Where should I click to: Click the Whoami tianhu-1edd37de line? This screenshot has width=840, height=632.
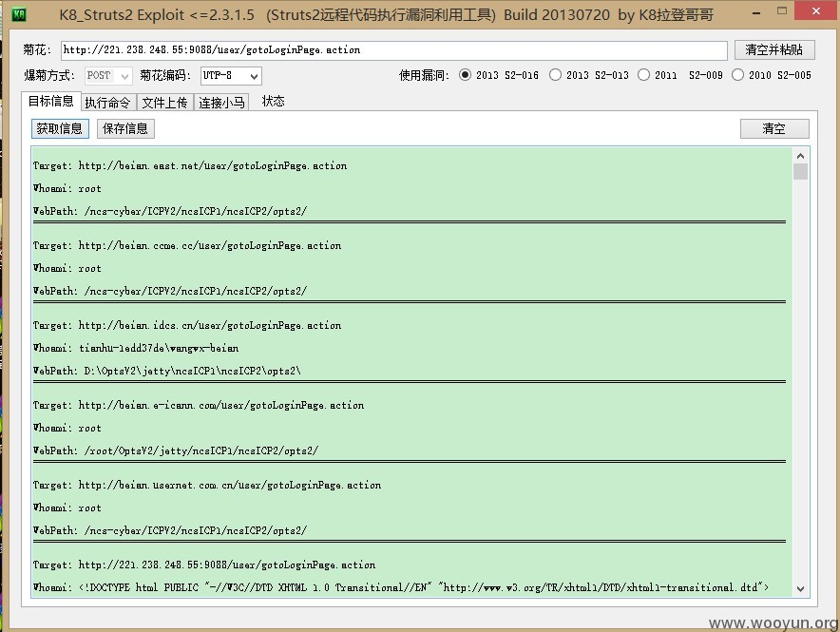[x=136, y=348]
